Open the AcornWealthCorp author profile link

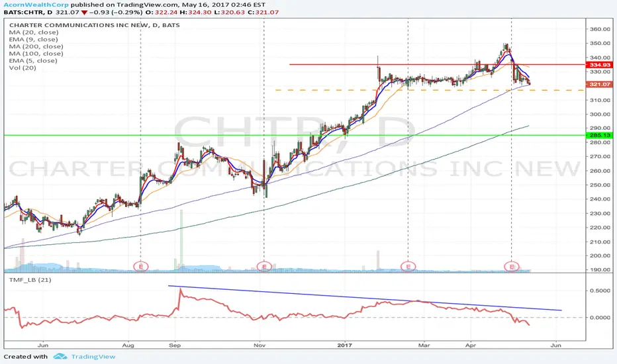[x=36, y=5]
